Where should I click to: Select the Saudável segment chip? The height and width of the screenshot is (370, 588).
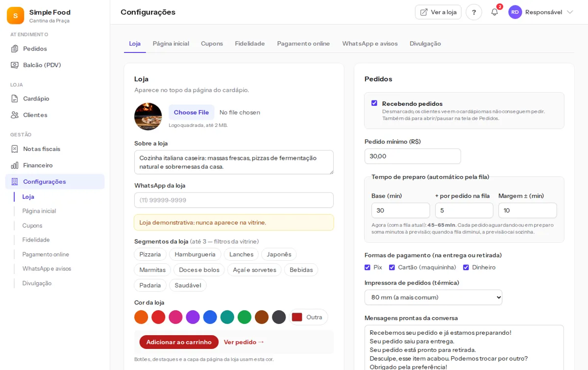point(188,285)
